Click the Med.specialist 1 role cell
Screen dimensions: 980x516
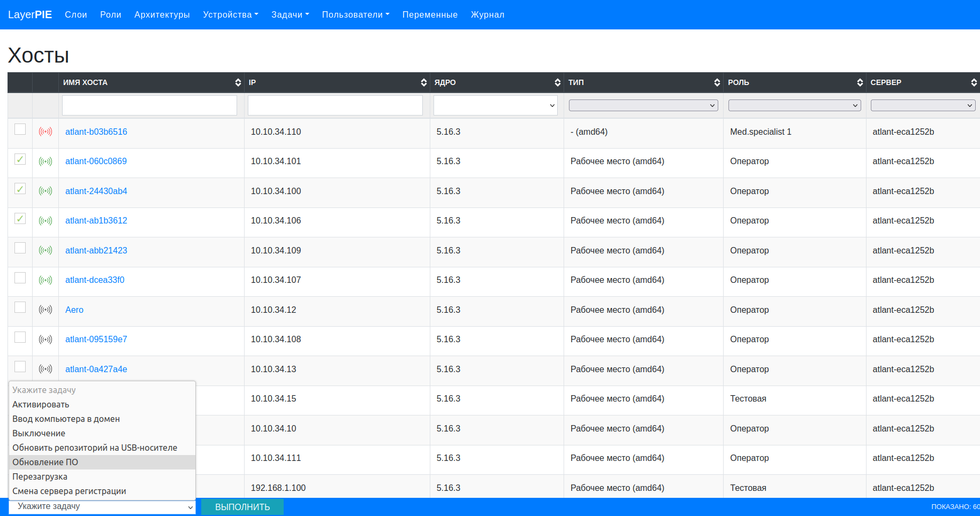click(x=761, y=132)
